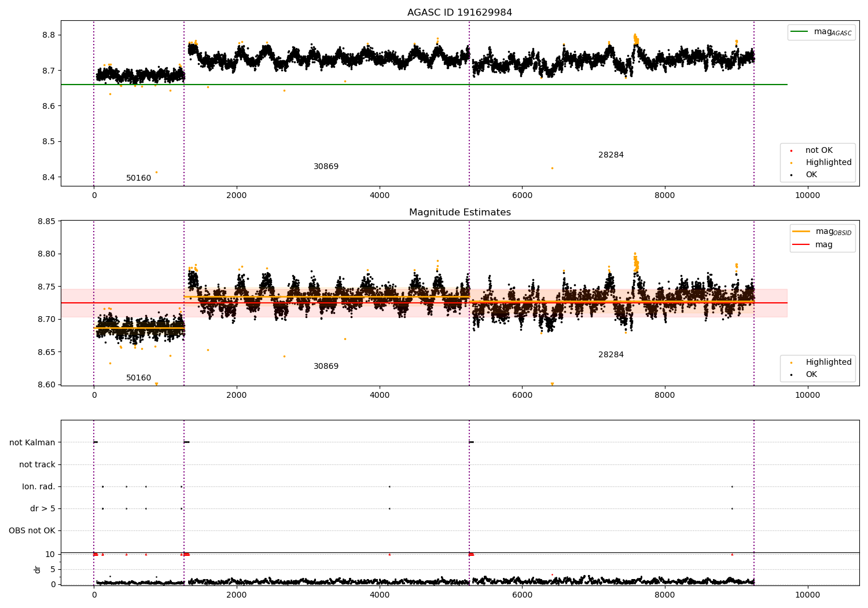Click the 10 tick on the dr axis
Screen dimensions: 868x608
tap(50, 554)
